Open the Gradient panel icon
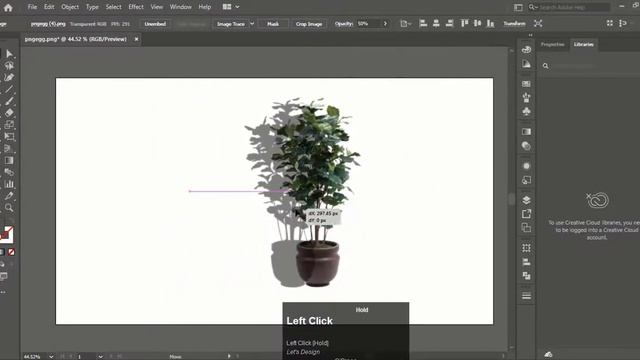This screenshot has height=360, width=640. [526, 132]
